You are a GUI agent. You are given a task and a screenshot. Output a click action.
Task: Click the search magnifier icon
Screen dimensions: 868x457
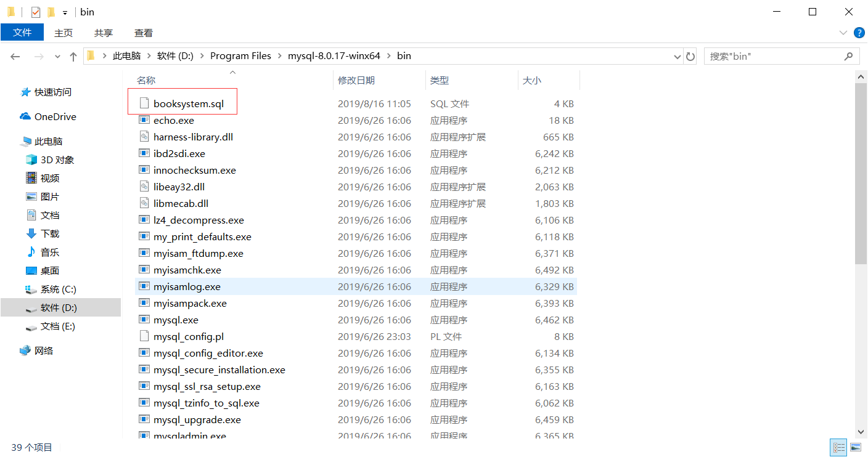[x=848, y=56]
